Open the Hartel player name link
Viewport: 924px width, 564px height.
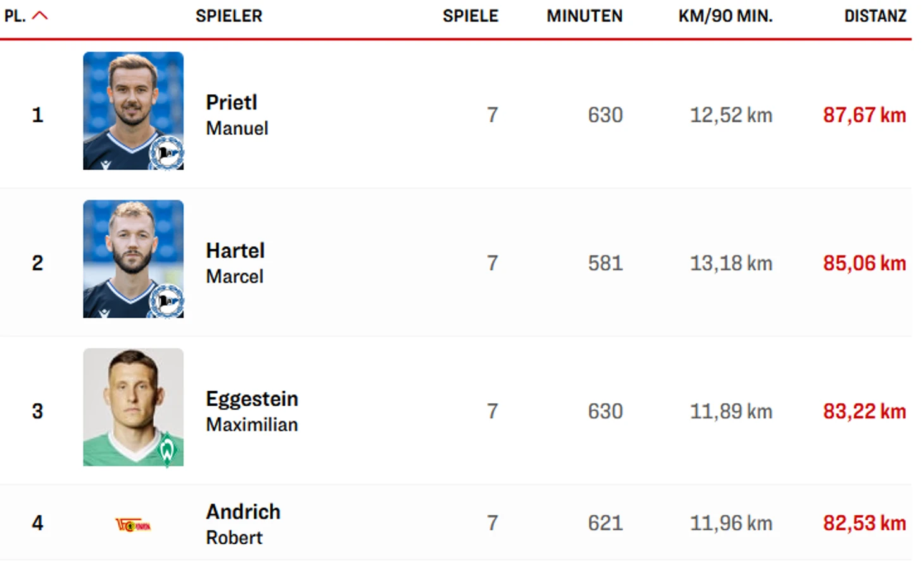(235, 251)
